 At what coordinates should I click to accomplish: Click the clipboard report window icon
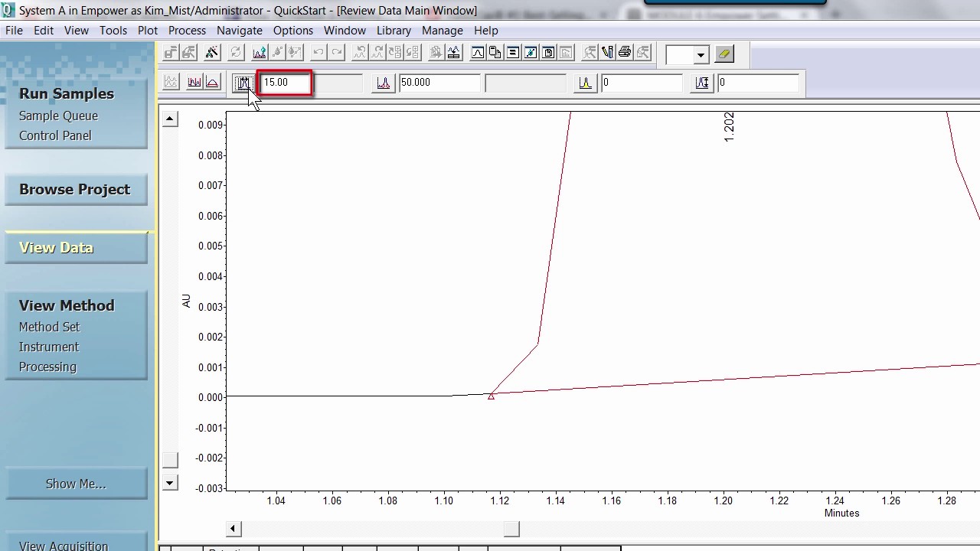pos(548,53)
